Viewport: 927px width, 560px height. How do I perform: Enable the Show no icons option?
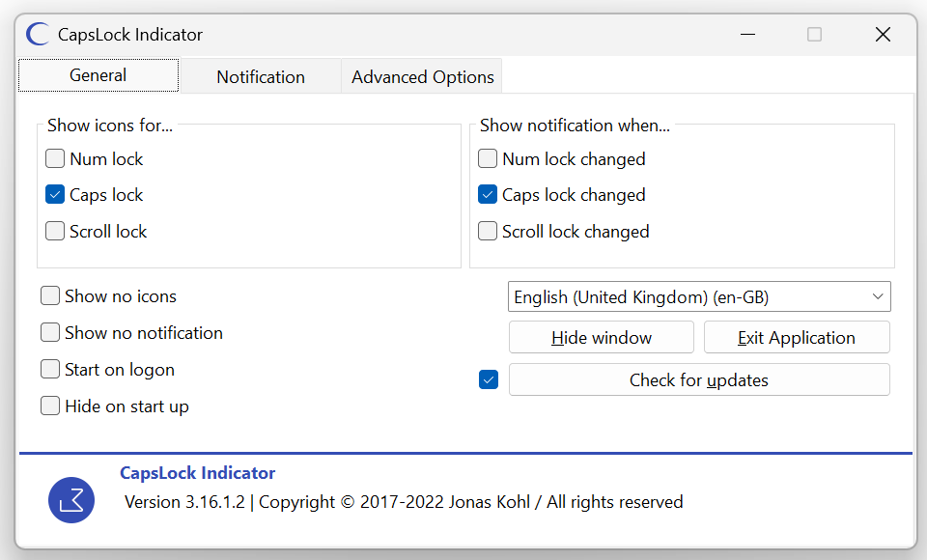pyautogui.click(x=50, y=296)
